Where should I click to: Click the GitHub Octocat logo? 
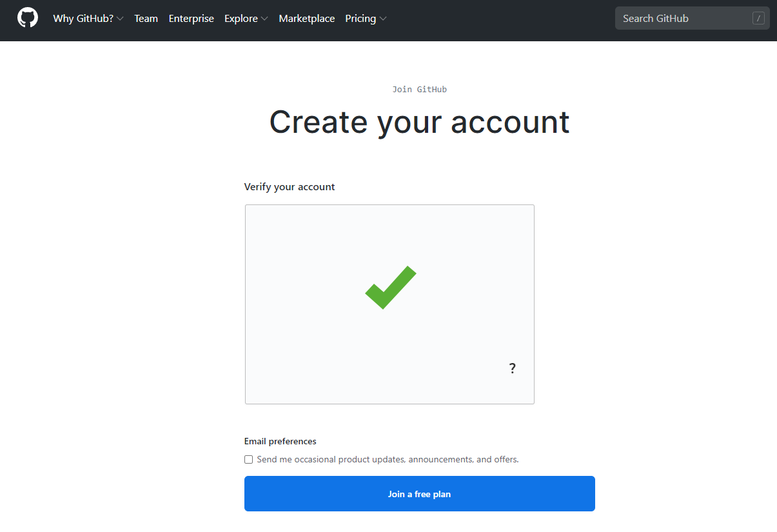(x=28, y=18)
